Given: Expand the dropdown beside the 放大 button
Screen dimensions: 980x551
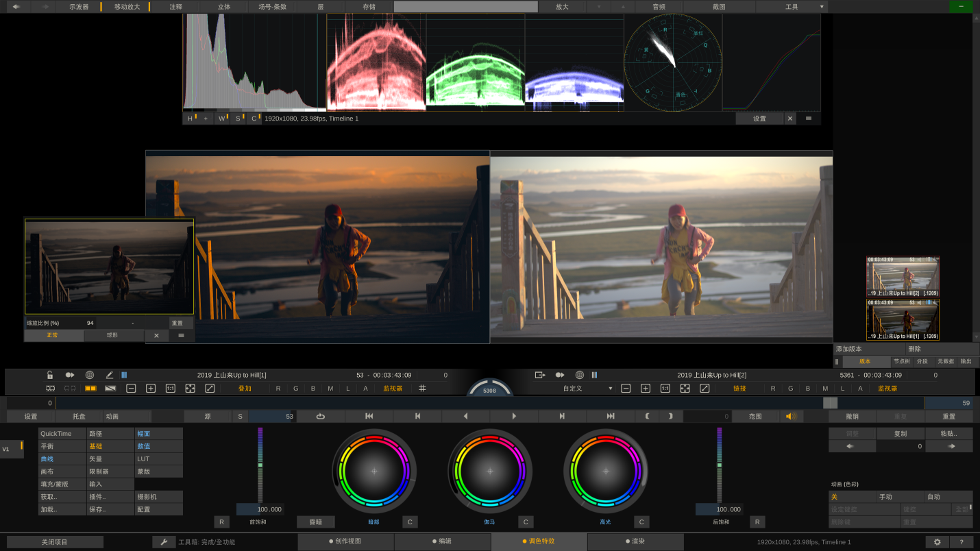Looking at the screenshot, I should click(x=600, y=6).
